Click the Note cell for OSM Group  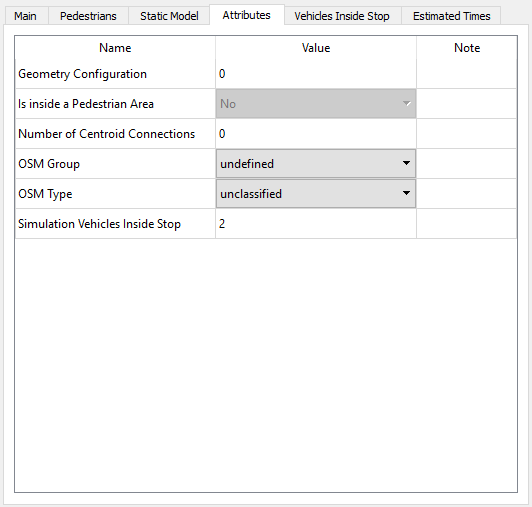tap(467, 164)
